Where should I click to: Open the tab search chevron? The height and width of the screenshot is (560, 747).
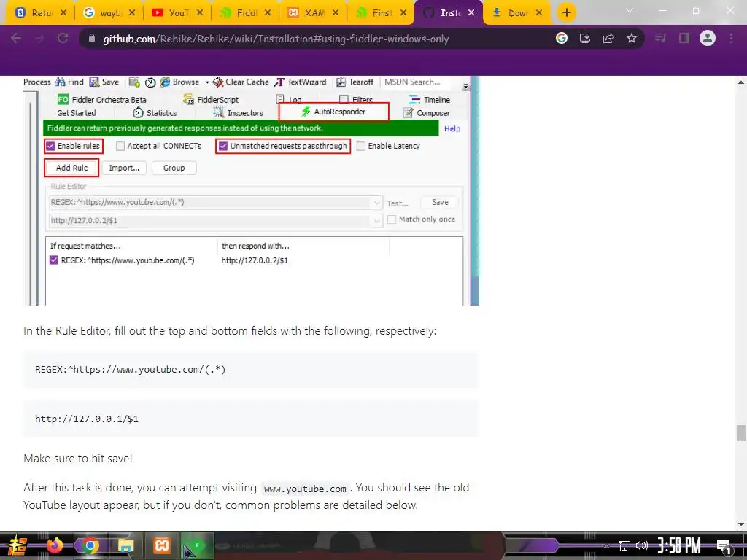pyautogui.click(x=630, y=10)
